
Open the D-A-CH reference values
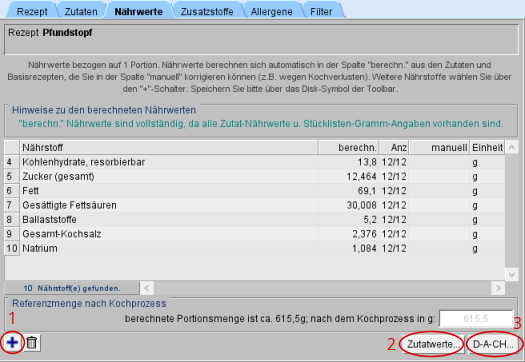494,344
